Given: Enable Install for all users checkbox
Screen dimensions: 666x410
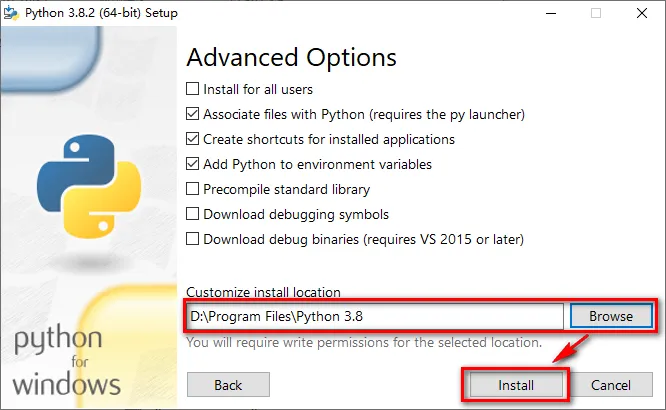Looking at the screenshot, I should coord(192,89).
